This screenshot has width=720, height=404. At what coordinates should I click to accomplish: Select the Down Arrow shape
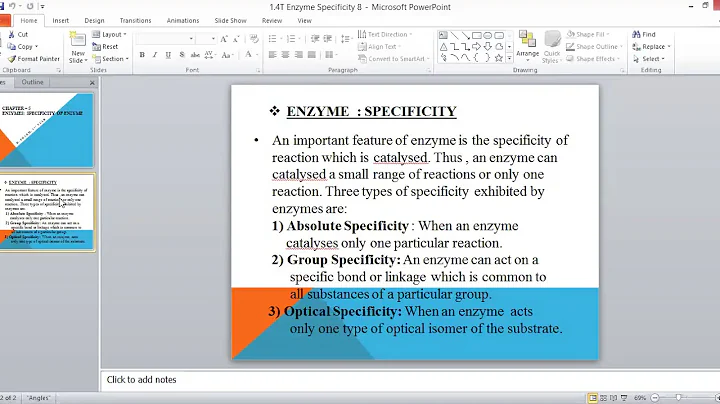pyautogui.click(x=488, y=47)
